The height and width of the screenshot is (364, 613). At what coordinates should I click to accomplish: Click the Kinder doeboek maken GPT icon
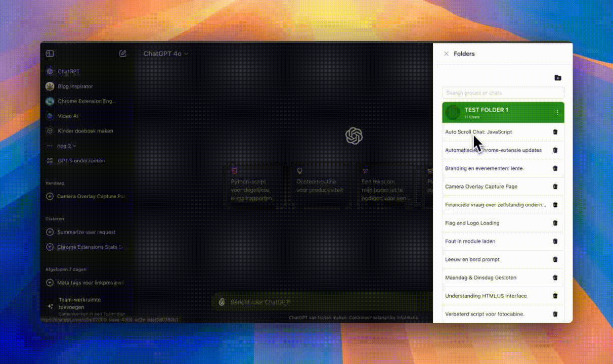(x=50, y=130)
